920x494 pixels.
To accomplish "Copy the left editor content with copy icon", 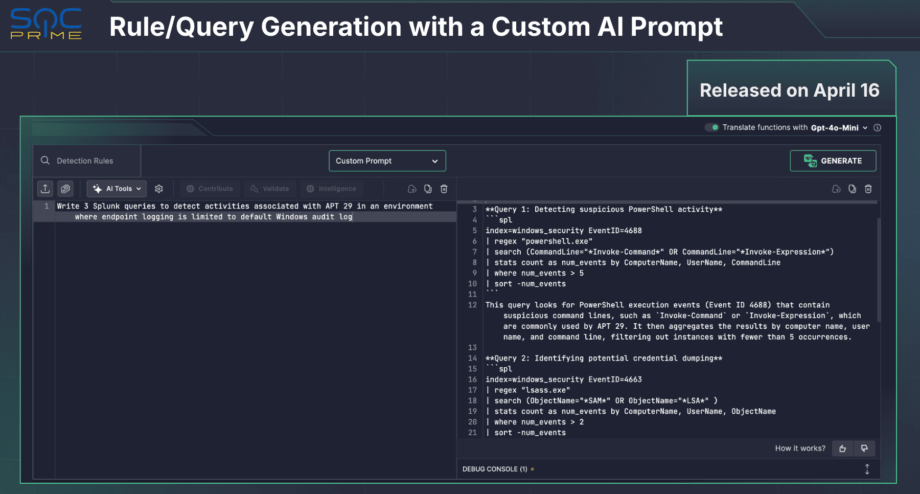I will pyautogui.click(x=428, y=188).
